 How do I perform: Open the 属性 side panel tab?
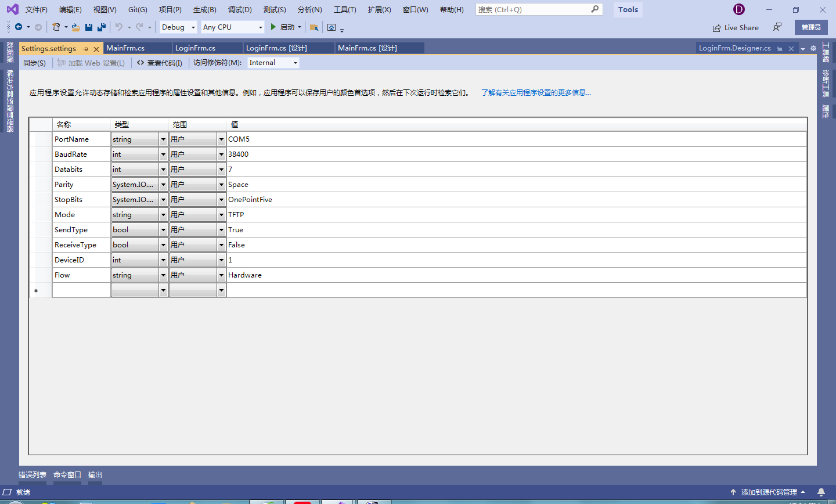[x=826, y=111]
